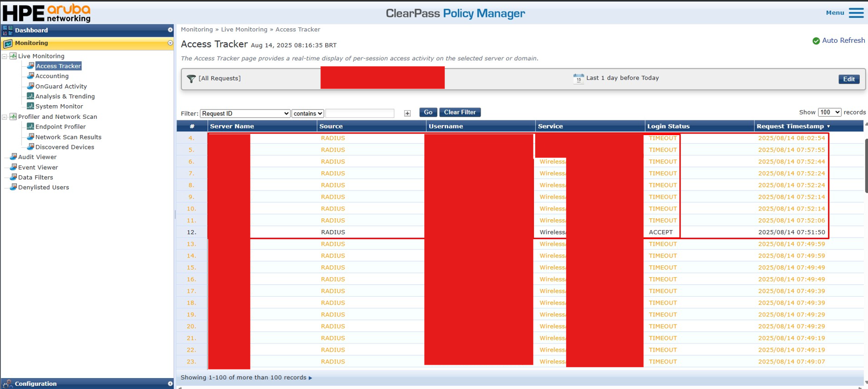This screenshot has width=868, height=389.
Task: Click timestamp 2025/08/14 08:02:54
Action: pyautogui.click(x=791, y=138)
